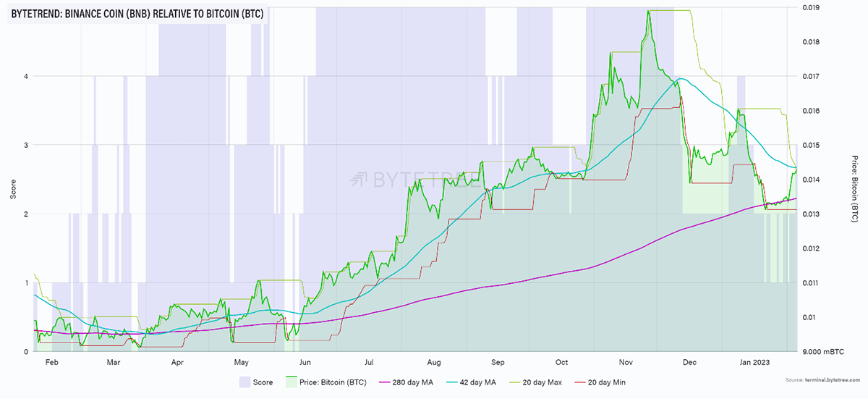This screenshot has height=399, width=868.
Task: Click the Score axis value 2
Action: [27, 214]
